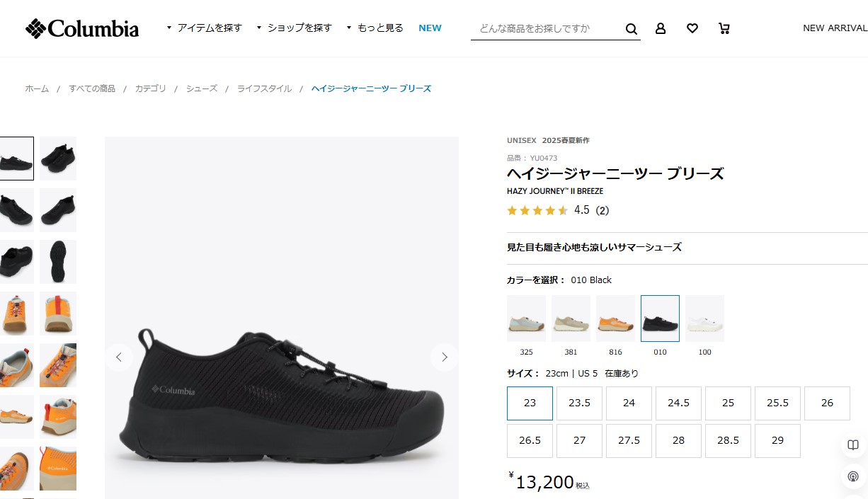Viewport: 868px width, 499px height.
Task: Expand the アイテムを探す dropdown menu
Action: tap(205, 28)
